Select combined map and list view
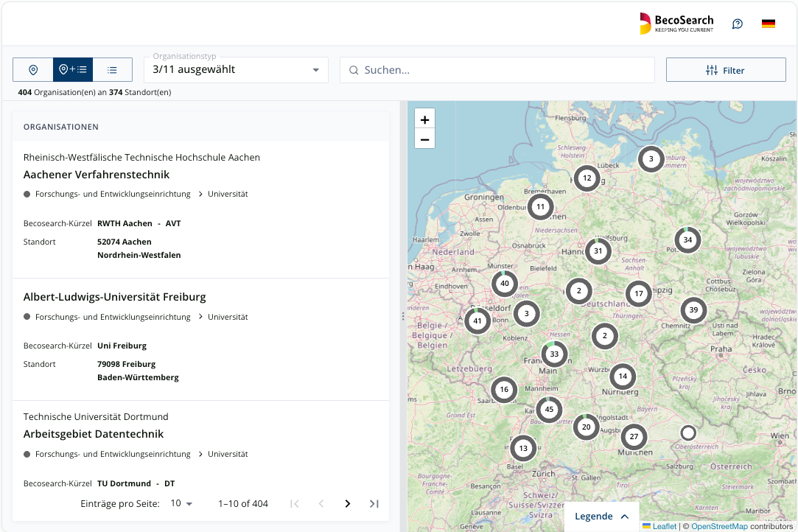The image size is (798, 532). pyautogui.click(x=73, y=70)
